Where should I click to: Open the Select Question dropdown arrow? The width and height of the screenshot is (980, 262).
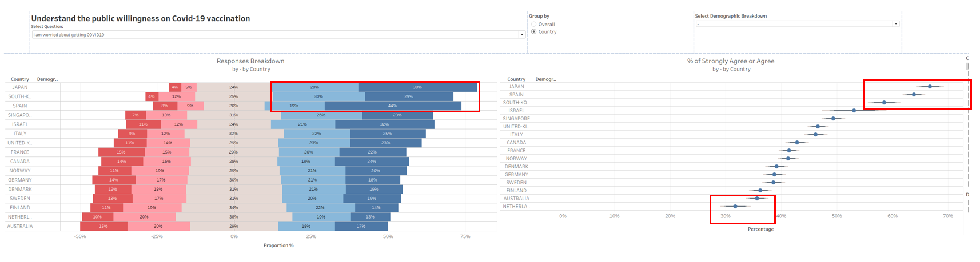[x=521, y=35]
